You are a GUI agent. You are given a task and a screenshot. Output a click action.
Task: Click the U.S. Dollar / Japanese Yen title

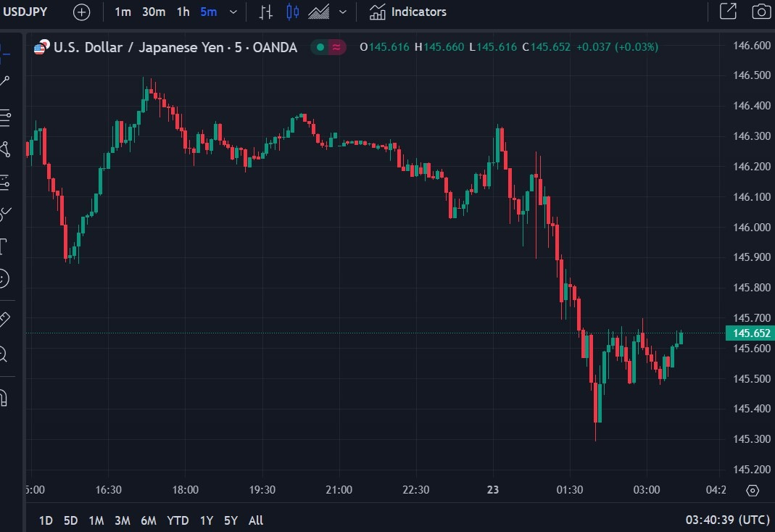[x=175, y=47]
